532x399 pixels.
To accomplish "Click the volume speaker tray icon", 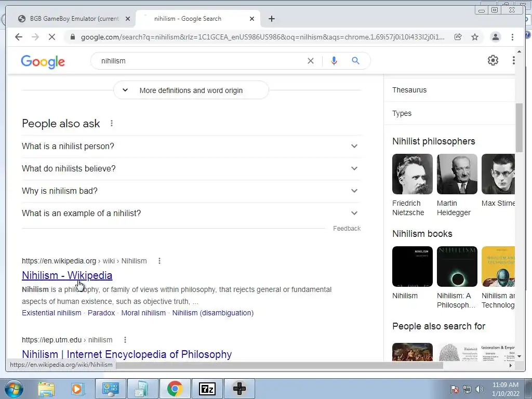I will [480, 389].
